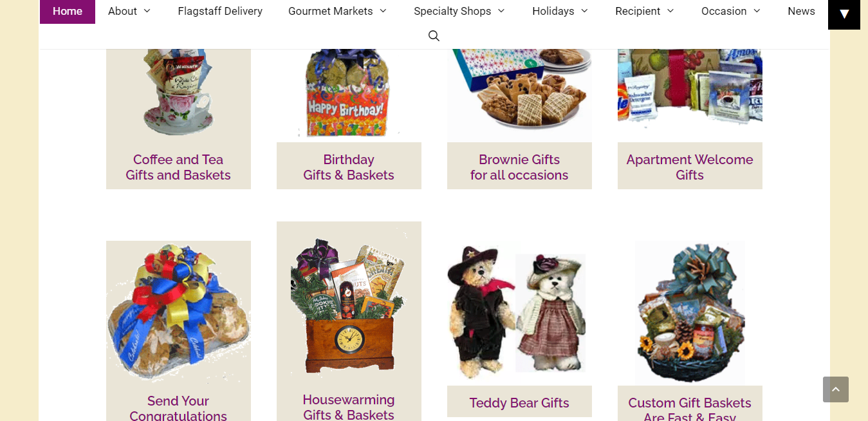Select the Teddy Bear Gifts link

(519, 403)
